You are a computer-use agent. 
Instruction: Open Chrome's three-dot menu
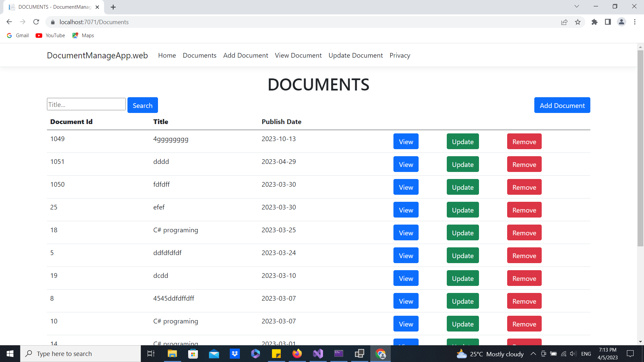[x=635, y=22]
